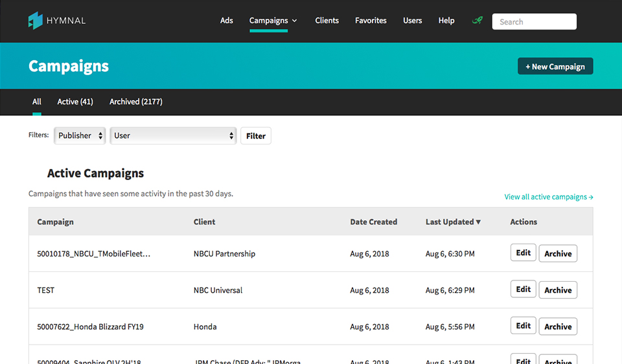Apply filters with the Filter button
This screenshot has height=364, width=622.
pyautogui.click(x=256, y=136)
